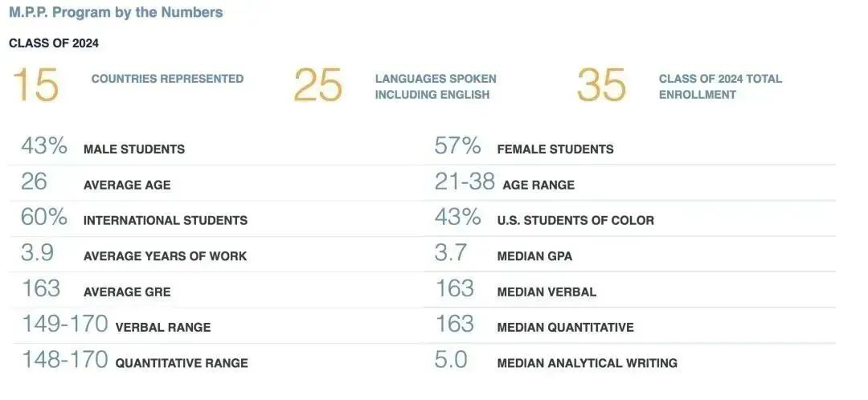This screenshot has width=868, height=400.
Task: Select Languages Spoken Including English text
Action: [436, 87]
